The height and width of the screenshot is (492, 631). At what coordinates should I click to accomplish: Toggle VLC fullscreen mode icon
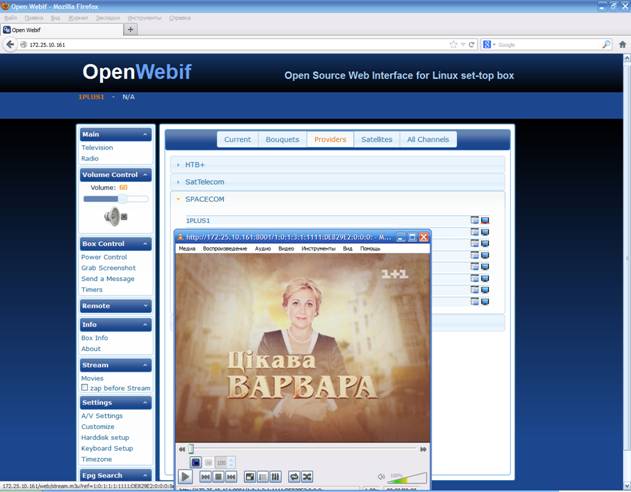click(x=250, y=477)
